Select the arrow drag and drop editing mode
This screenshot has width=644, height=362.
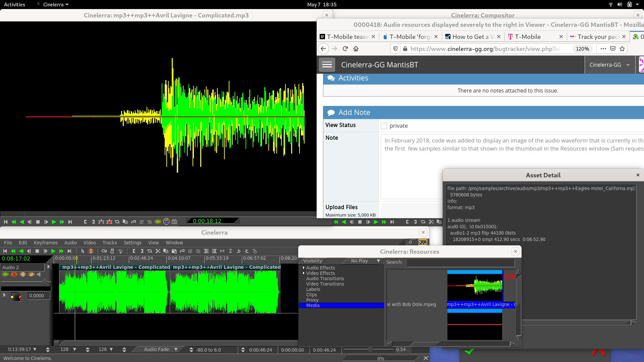[83, 251]
